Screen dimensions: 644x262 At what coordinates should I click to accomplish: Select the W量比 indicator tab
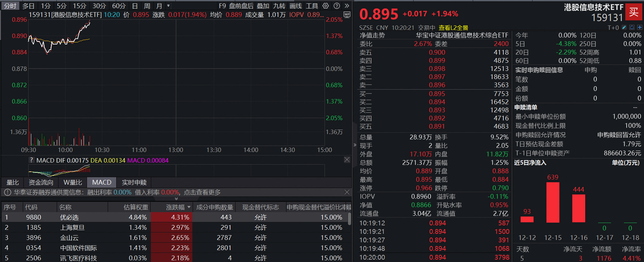pyautogui.click(x=73, y=182)
